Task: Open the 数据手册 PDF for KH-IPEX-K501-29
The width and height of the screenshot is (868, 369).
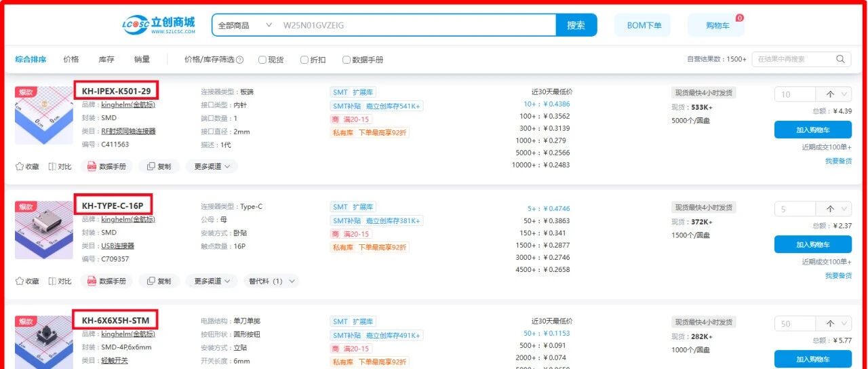Action: click(x=106, y=166)
